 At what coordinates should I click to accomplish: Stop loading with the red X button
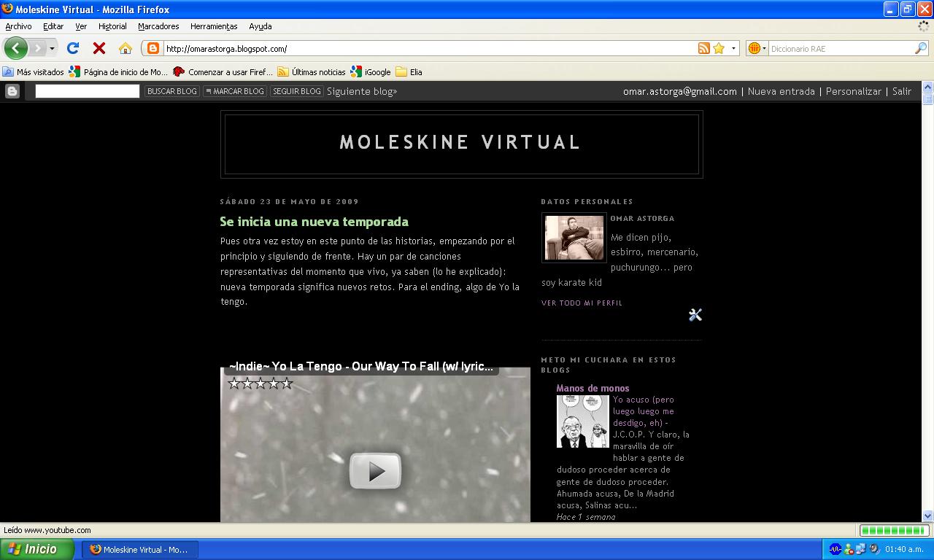click(99, 48)
